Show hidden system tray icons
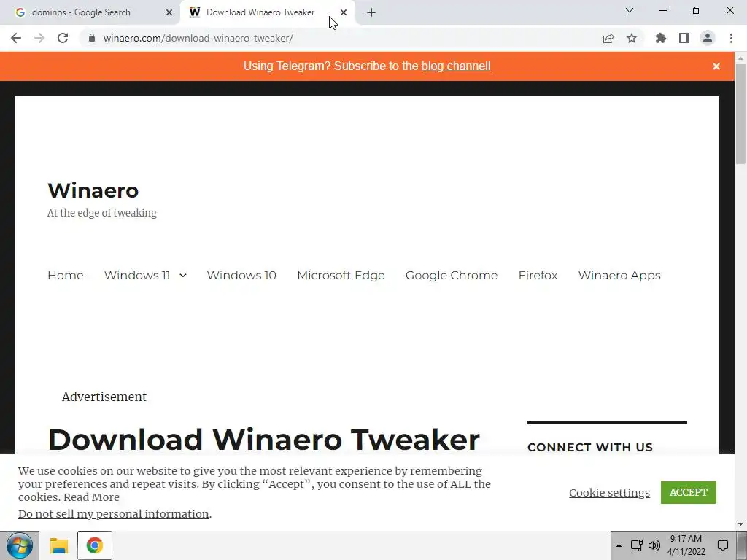 coord(619,545)
